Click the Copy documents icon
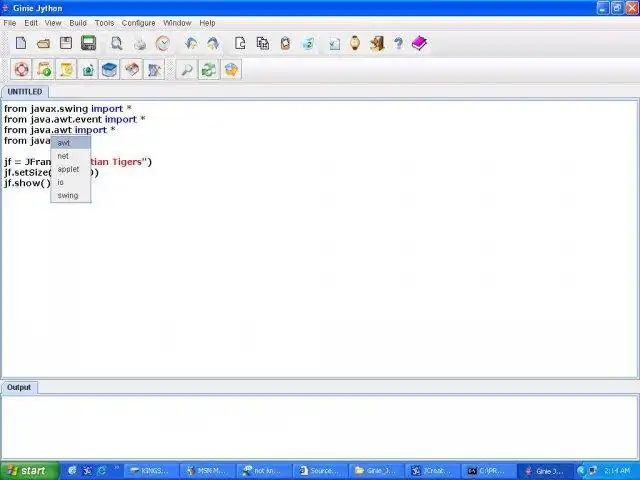 pyautogui.click(x=263, y=43)
